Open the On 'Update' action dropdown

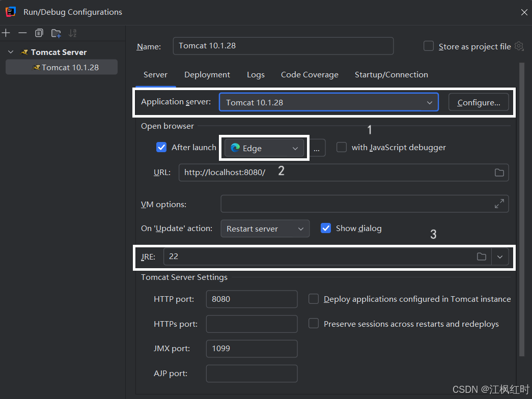[265, 229]
